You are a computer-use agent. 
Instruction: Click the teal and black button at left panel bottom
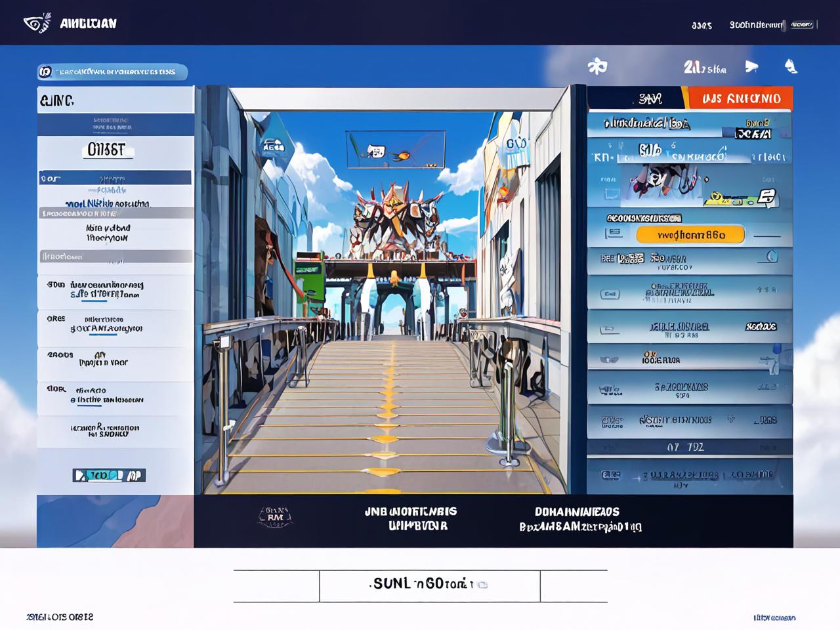[x=109, y=474]
